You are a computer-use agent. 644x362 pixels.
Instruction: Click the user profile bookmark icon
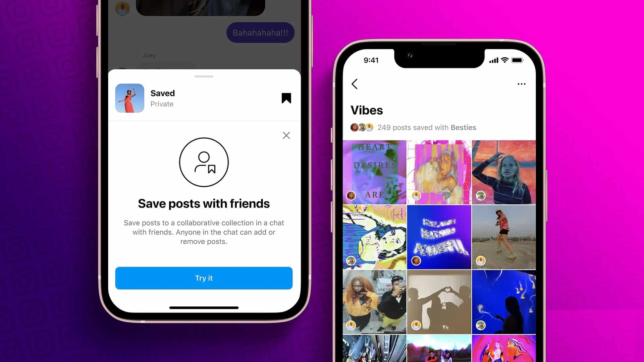coord(204,162)
